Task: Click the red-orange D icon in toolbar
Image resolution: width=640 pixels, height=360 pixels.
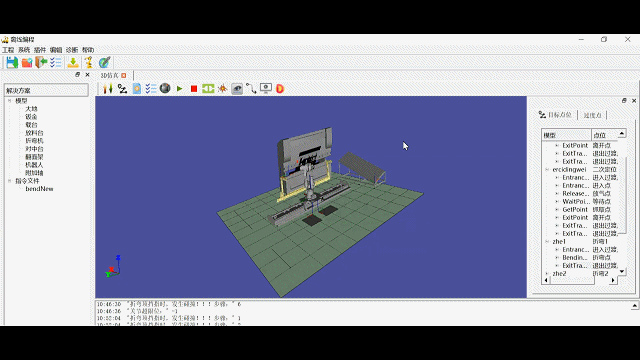Action: [x=280, y=89]
